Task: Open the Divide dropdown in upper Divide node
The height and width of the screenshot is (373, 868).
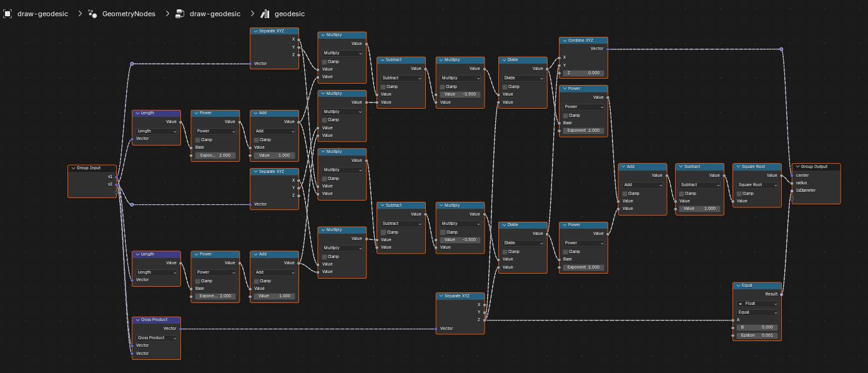Action: tap(523, 78)
